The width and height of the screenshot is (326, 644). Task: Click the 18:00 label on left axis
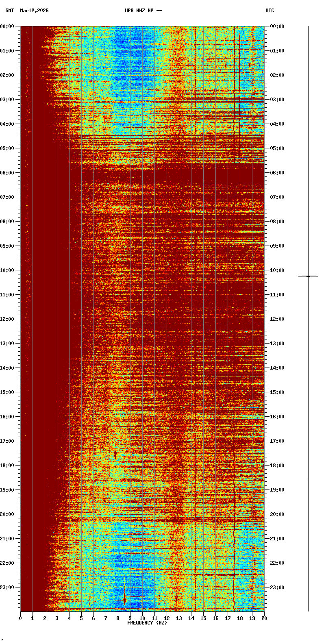pyautogui.click(x=7, y=466)
